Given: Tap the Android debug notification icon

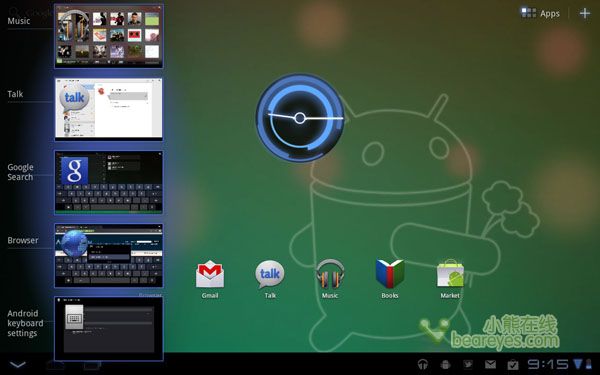Looking at the screenshot, I should (x=445, y=364).
